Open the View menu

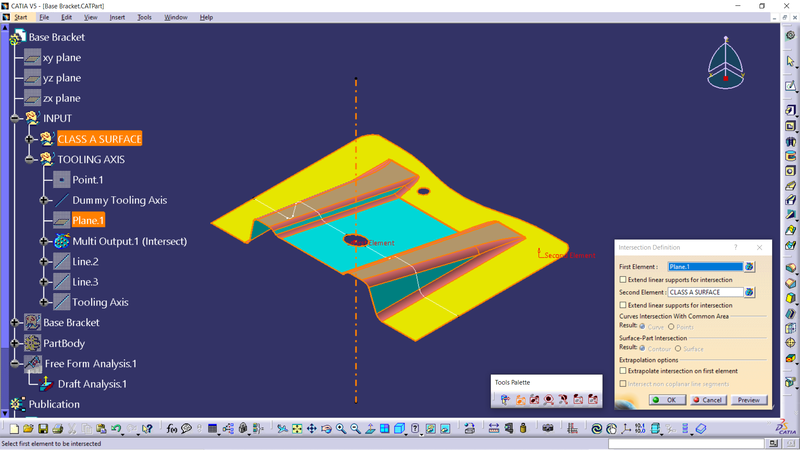[90, 17]
